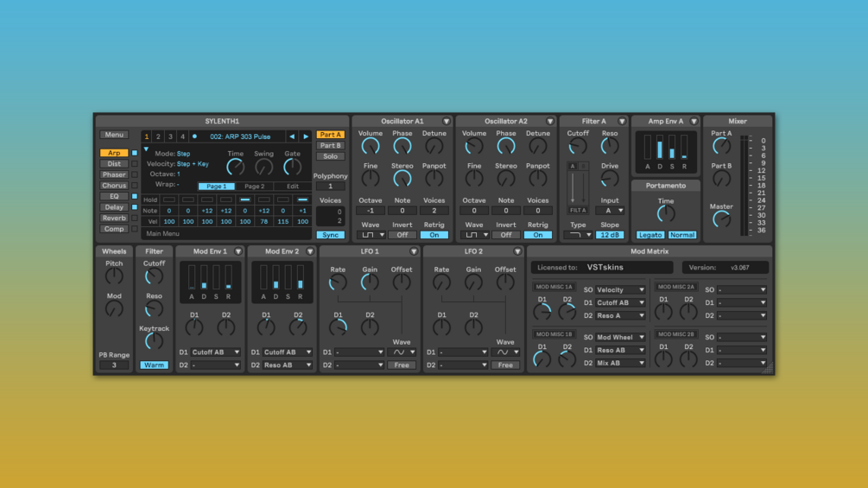Screen dimensions: 868x488
Task: Enable the Reverb effect checkbox
Action: pos(135,218)
